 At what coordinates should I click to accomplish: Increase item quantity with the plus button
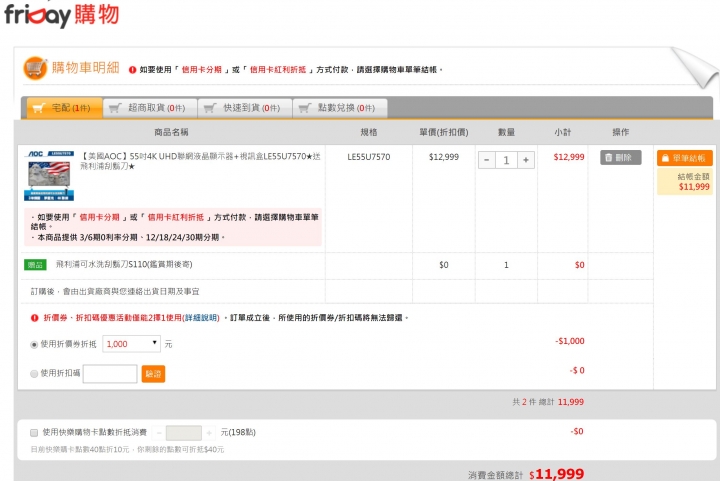pos(526,160)
